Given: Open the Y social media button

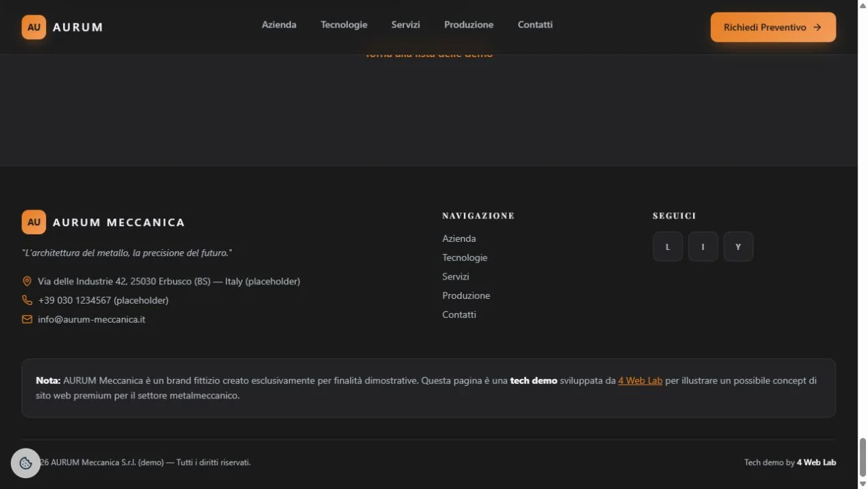Looking at the screenshot, I should point(738,247).
